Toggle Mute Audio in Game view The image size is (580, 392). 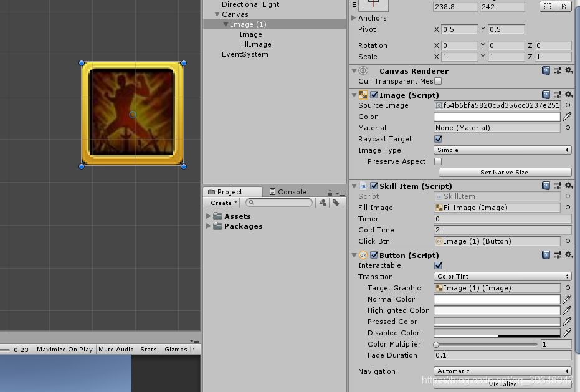tap(116, 349)
